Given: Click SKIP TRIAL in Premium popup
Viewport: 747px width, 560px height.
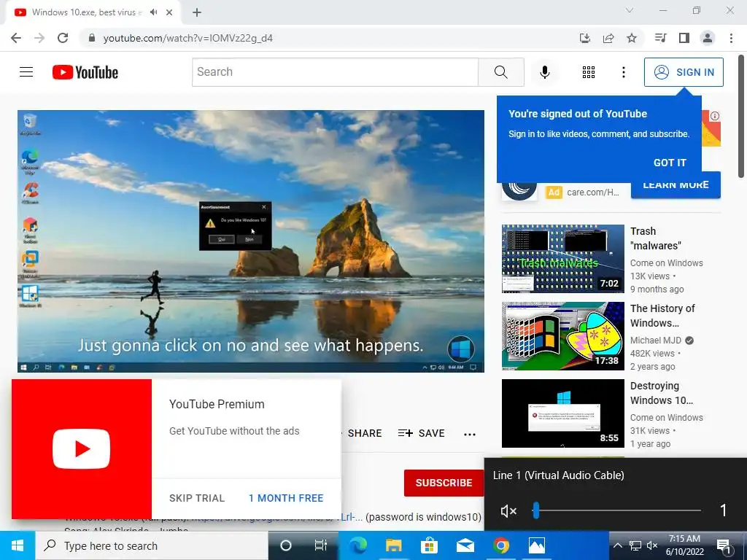Looking at the screenshot, I should click(197, 498).
